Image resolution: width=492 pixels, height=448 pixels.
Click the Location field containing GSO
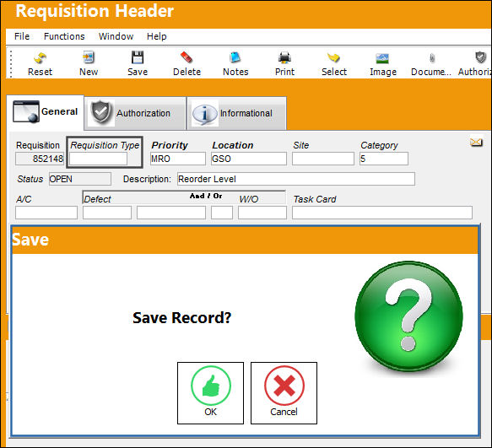click(x=249, y=159)
